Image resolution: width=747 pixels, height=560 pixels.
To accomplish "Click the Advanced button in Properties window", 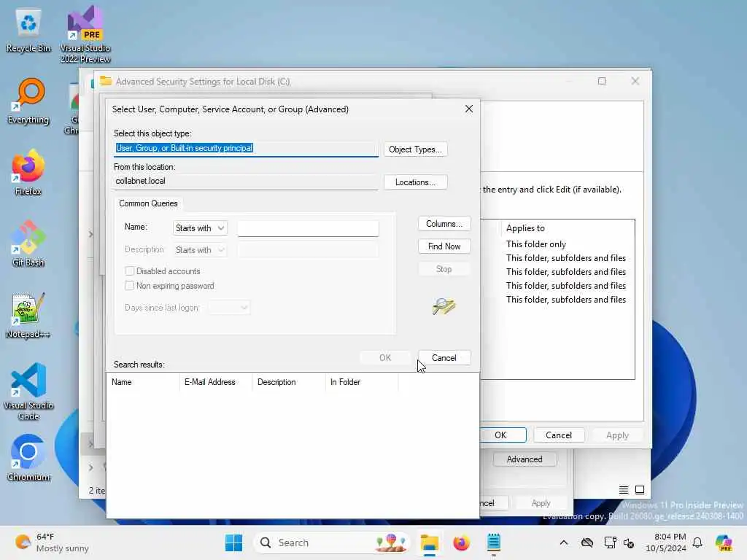I will [525, 459].
